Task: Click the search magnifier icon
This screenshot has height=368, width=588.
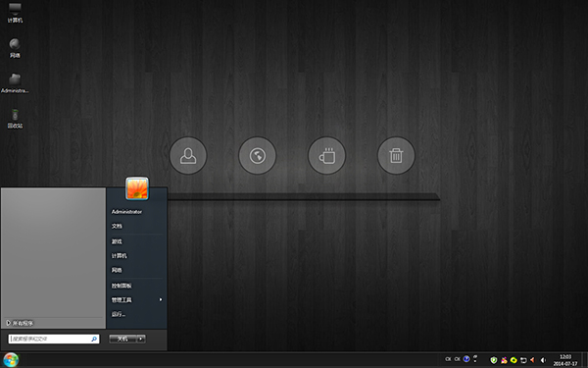Action: click(x=94, y=340)
